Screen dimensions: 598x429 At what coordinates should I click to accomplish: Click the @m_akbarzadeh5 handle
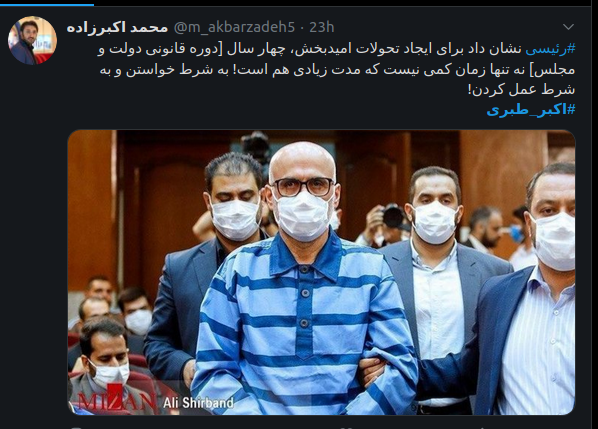(234, 27)
